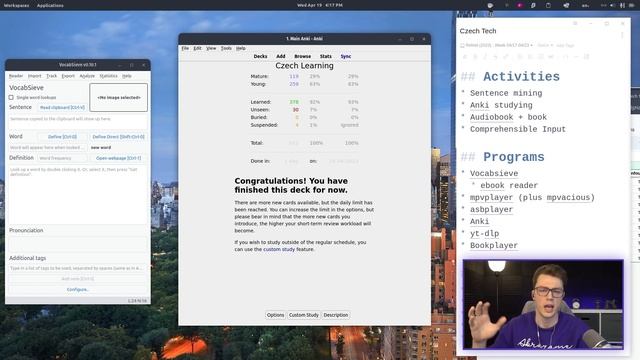Open the Import menu in VocabSieve

click(35, 76)
